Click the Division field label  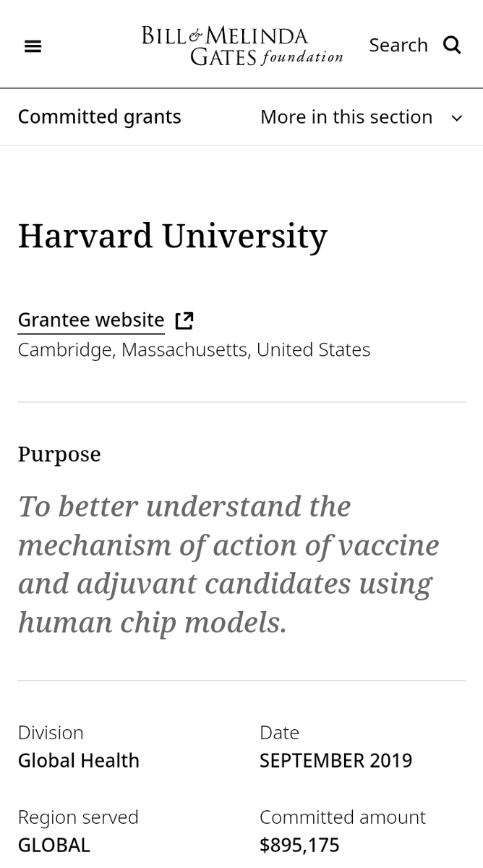[x=51, y=733]
